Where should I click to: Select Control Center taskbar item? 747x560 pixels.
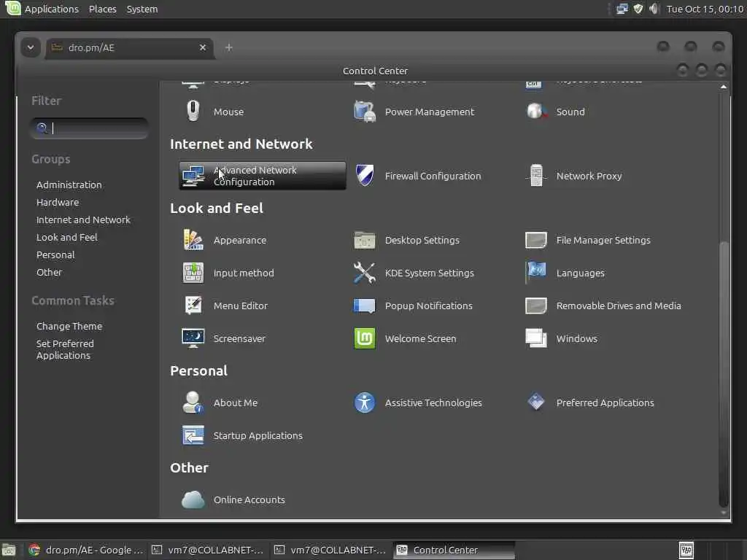click(x=454, y=550)
